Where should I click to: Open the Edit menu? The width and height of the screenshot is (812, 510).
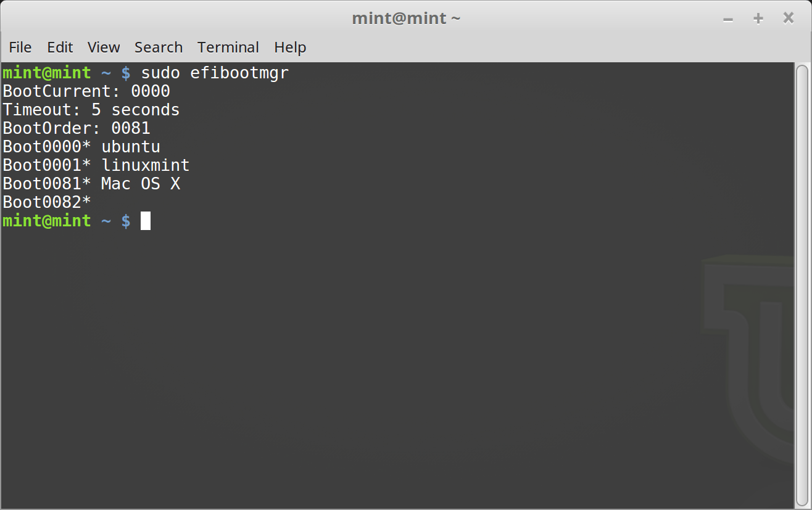tap(59, 47)
